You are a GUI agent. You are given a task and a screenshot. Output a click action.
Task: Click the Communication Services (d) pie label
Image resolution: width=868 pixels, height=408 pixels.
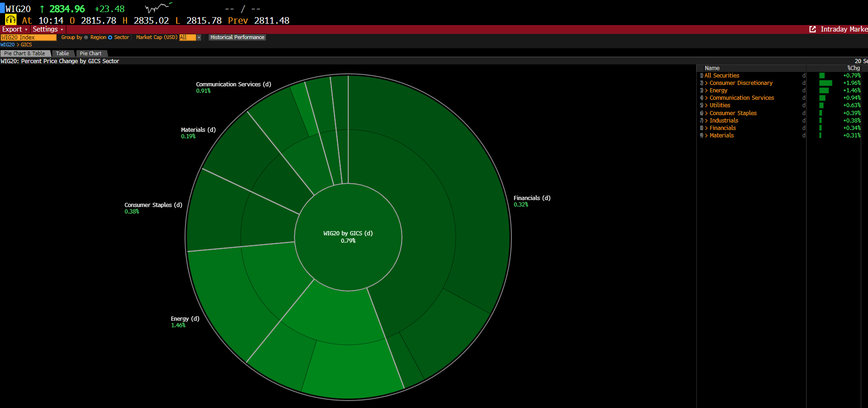click(234, 84)
